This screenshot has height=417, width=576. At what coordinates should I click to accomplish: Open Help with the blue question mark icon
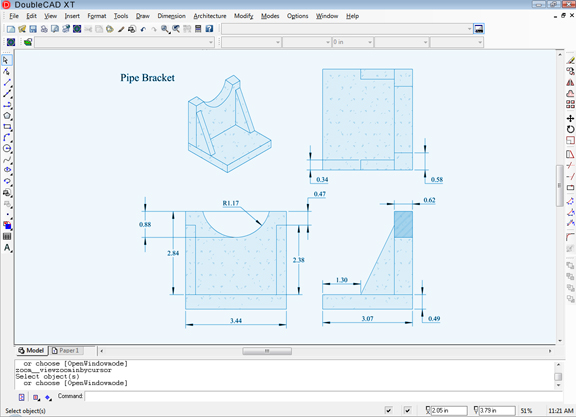click(209, 29)
